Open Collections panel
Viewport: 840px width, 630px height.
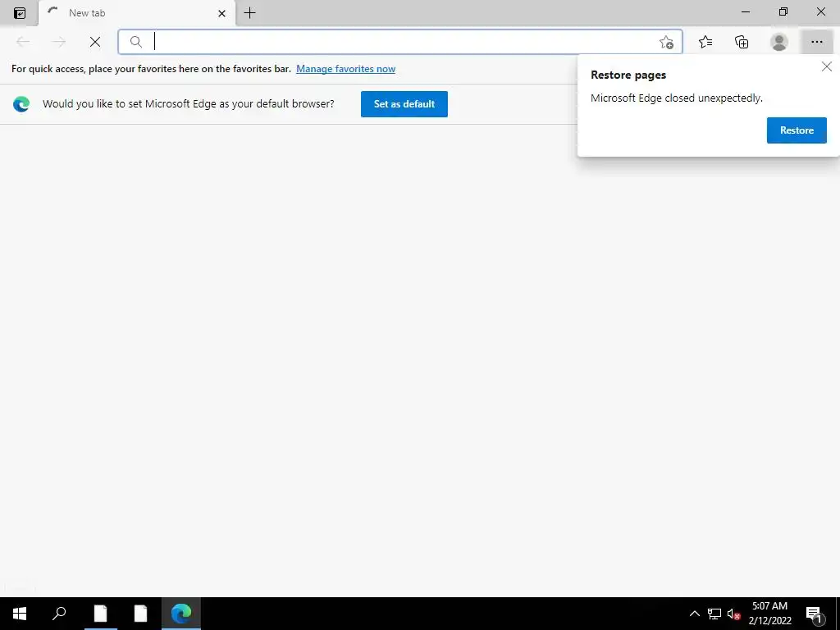[742, 42]
